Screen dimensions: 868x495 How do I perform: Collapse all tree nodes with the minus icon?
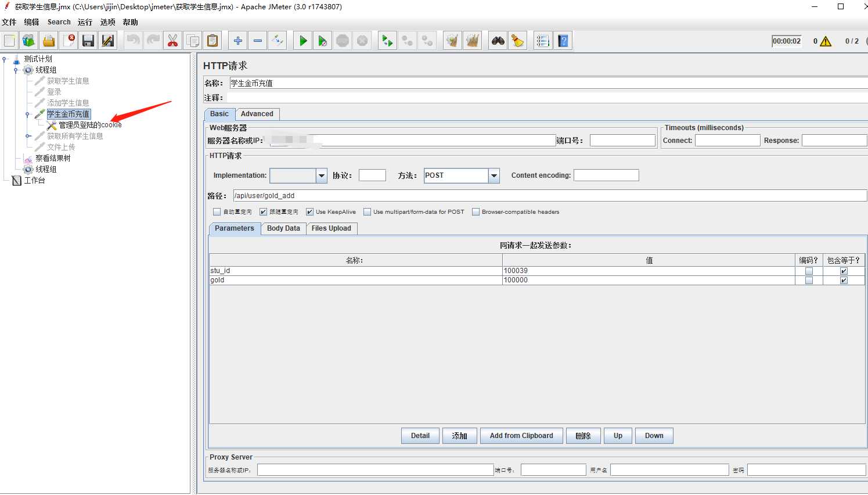pos(258,41)
